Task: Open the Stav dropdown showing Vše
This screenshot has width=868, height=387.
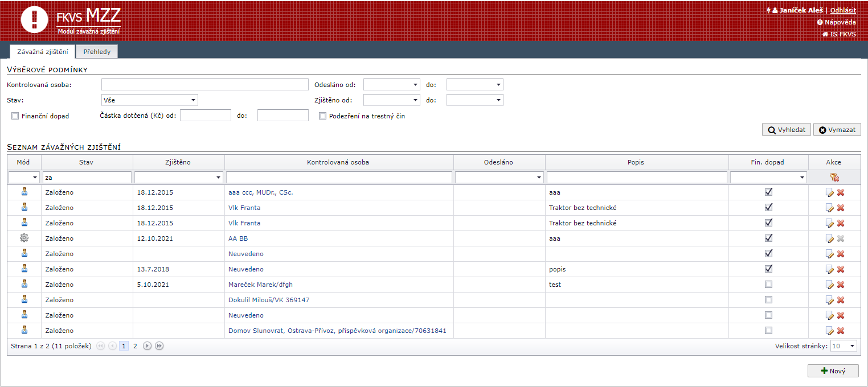Action: tap(150, 100)
